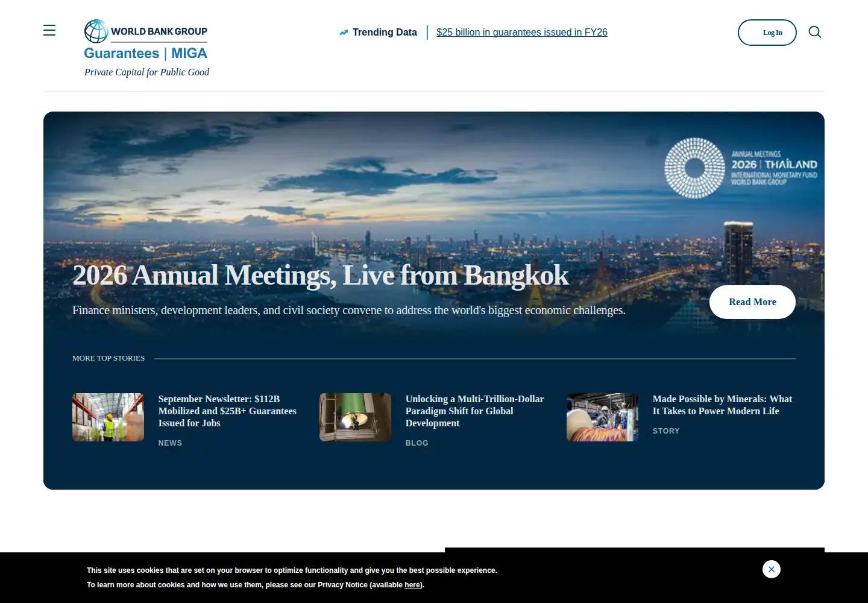Click the Log In button
This screenshot has width=868, height=603.
click(x=767, y=33)
